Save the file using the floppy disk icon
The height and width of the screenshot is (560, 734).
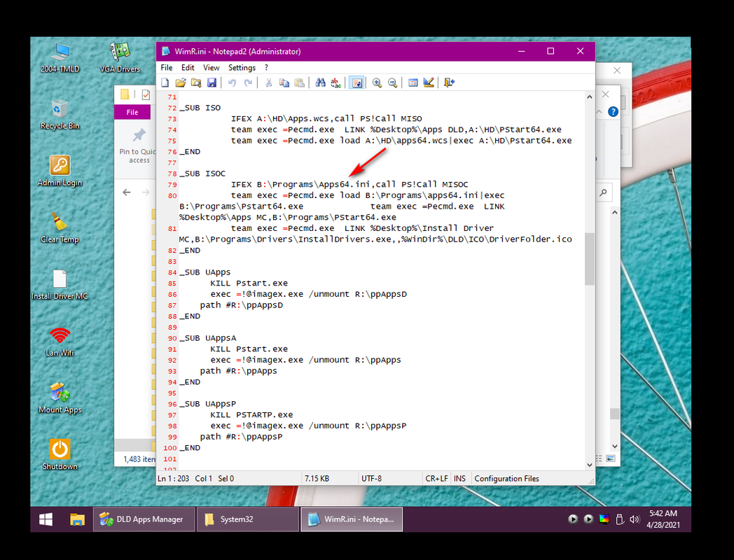coord(212,83)
